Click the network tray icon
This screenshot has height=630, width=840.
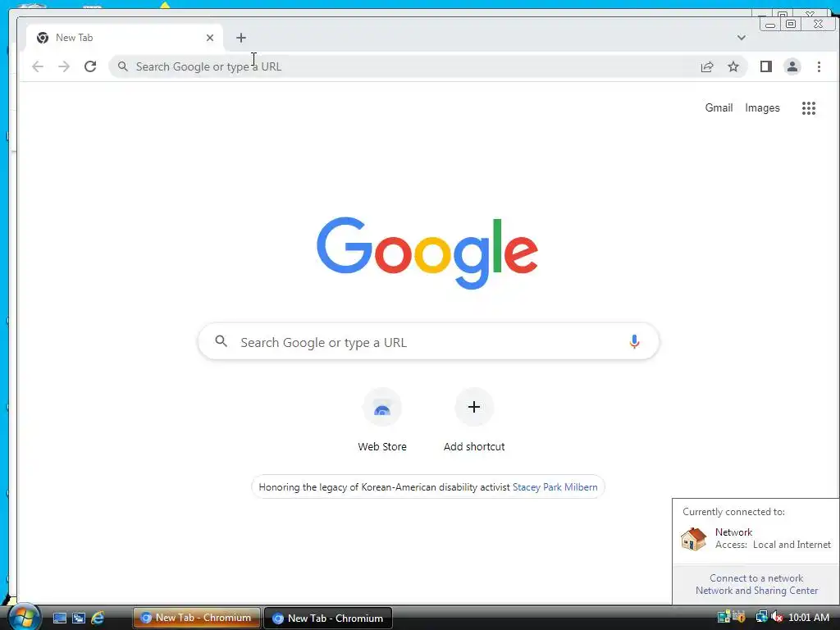[761, 617]
